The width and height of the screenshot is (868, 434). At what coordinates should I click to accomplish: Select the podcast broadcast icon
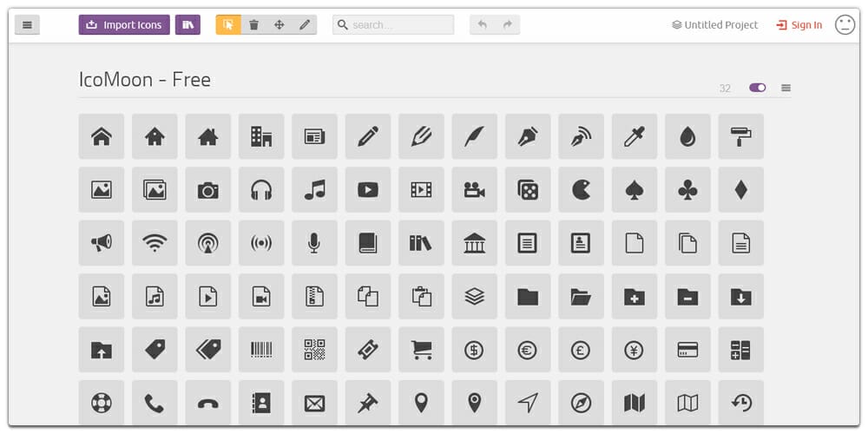[208, 243]
